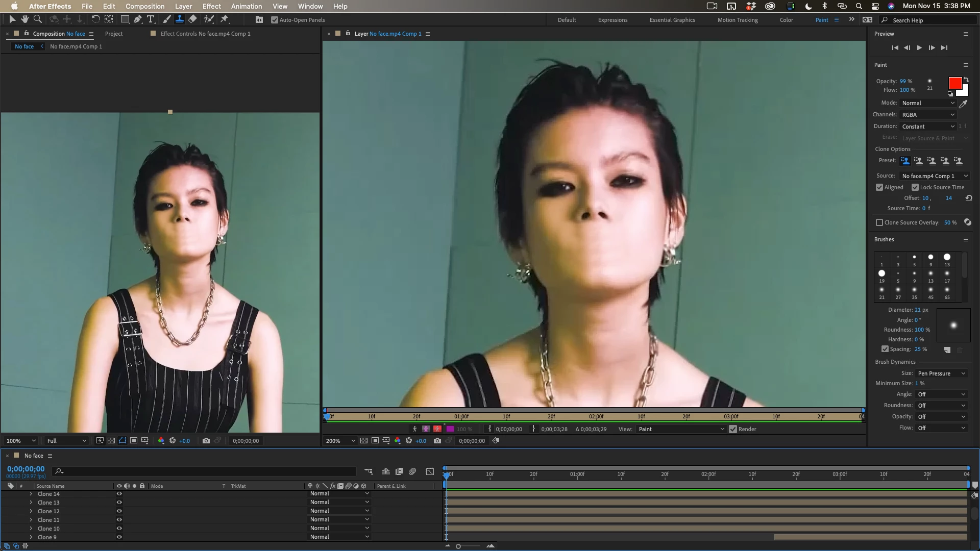
Task: Click the eyedropper in Paint panel
Action: 963,104
